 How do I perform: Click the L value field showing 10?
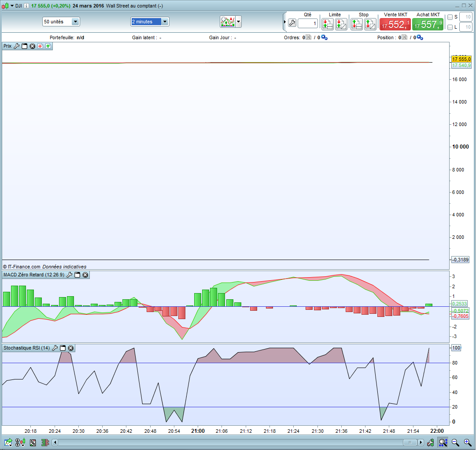coord(466,27)
